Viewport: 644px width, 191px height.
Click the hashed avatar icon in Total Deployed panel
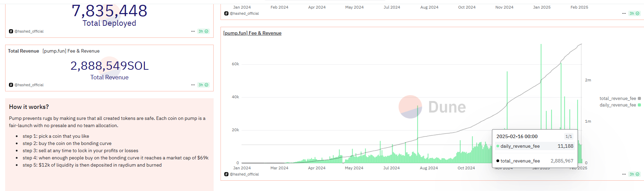(11, 31)
